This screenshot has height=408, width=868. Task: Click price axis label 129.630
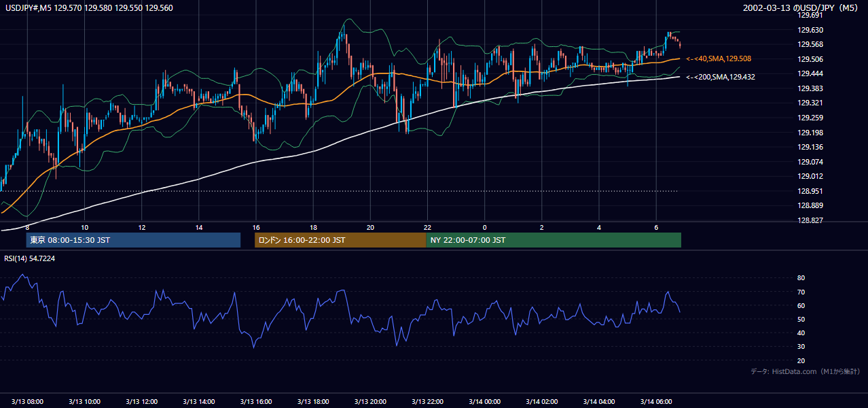(810, 30)
